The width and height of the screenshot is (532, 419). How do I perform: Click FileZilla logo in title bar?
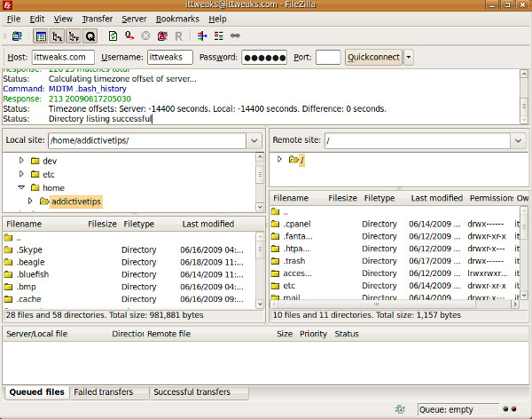pos(7,4)
